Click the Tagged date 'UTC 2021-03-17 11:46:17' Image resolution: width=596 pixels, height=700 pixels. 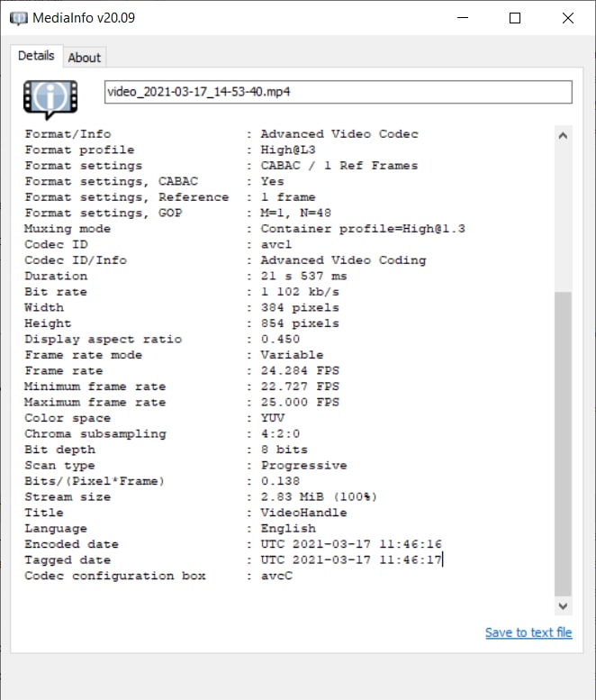(x=351, y=559)
